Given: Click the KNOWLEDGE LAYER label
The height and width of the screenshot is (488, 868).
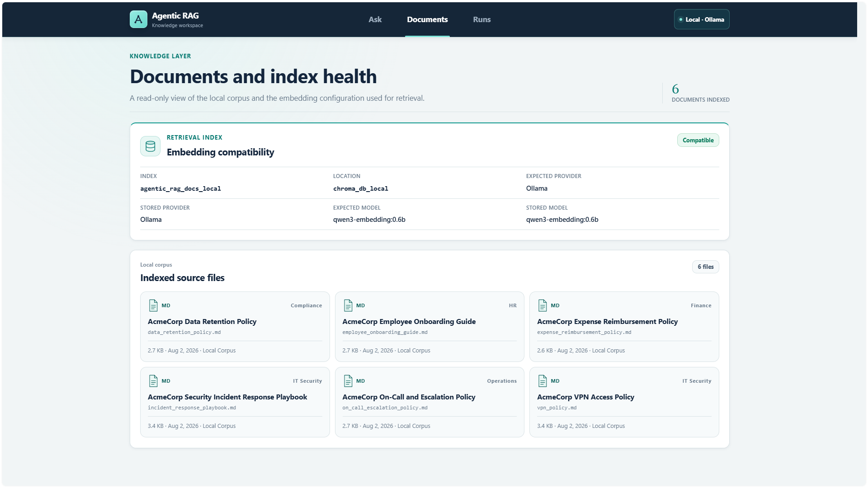Looking at the screenshot, I should click(x=160, y=56).
